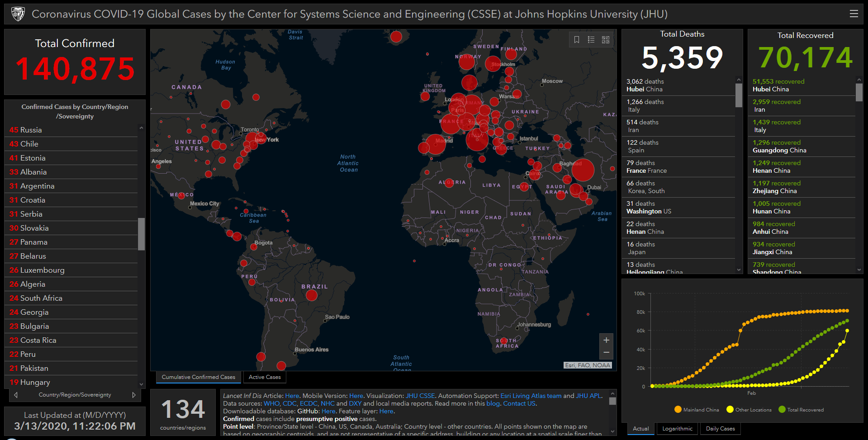Click up arrow of Total Recovered scrollbar
Screen dimensions: 868x440
click(x=859, y=80)
